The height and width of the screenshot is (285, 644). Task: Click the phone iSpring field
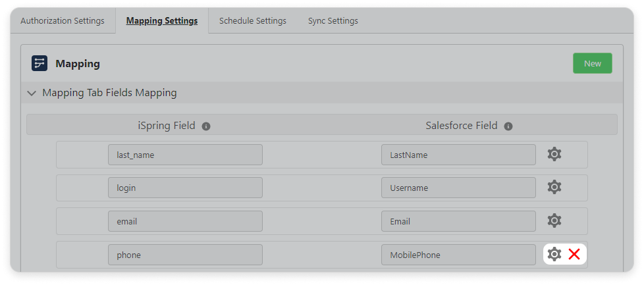[x=185, y=255]
